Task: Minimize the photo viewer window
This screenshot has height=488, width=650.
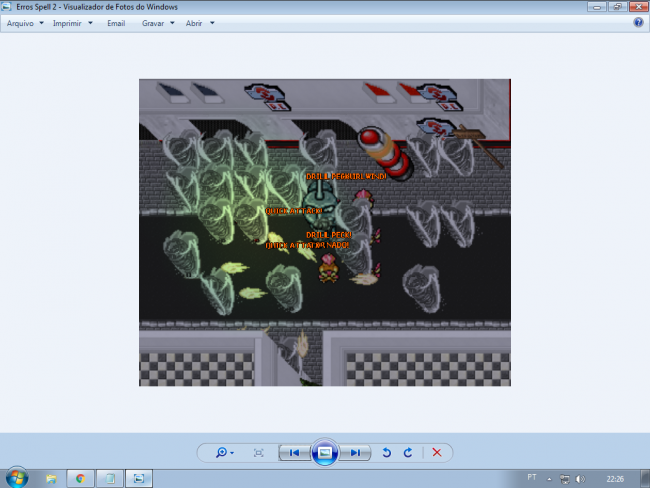Action: click(597, 7)
